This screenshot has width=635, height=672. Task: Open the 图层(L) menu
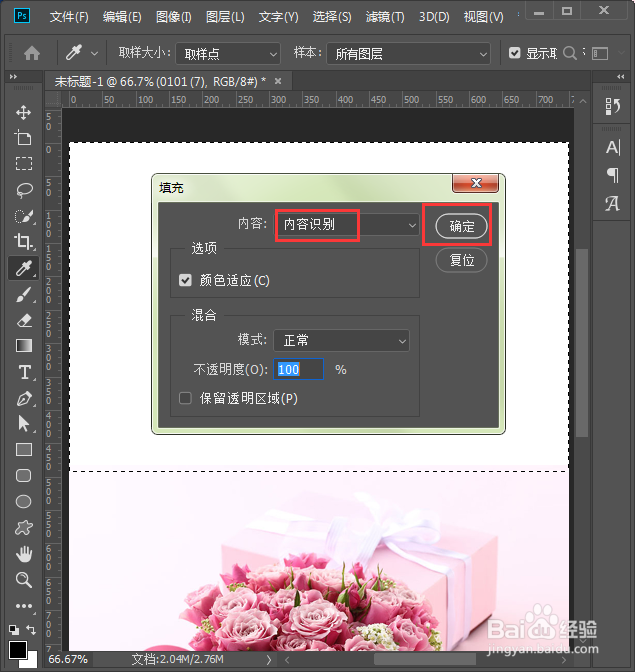[x=225, y=17]
